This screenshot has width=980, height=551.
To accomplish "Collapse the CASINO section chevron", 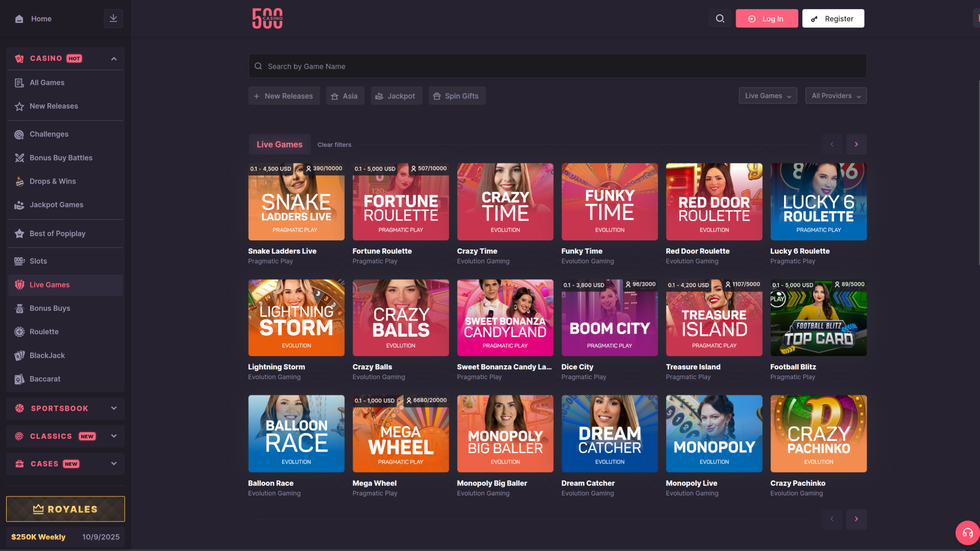I will [x=114, y=59].
